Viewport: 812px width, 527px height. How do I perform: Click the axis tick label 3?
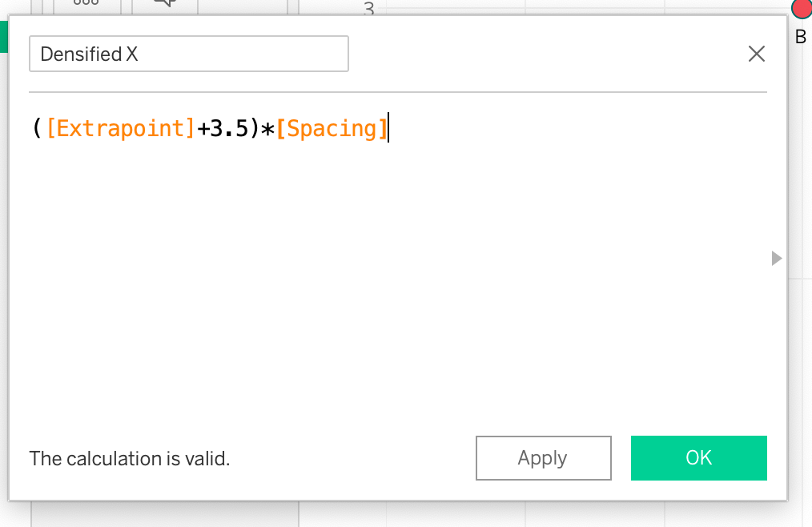[368, 9]
